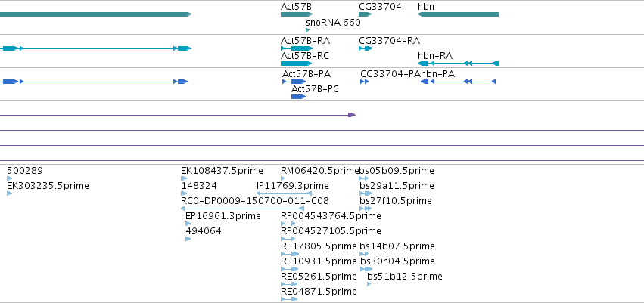
Task: Click the purple arrowhead feature end
Action: click(352, 115)
